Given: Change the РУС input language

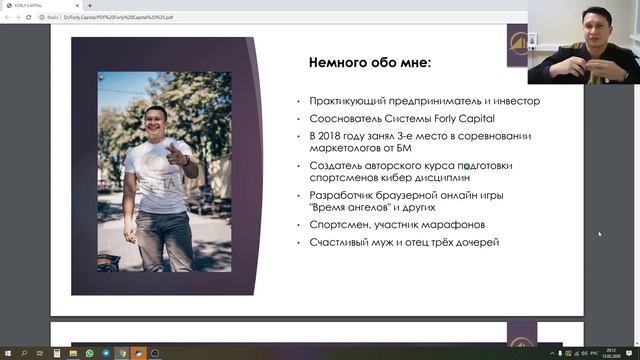Looking at the screenshot, I should tap(594, 353).
